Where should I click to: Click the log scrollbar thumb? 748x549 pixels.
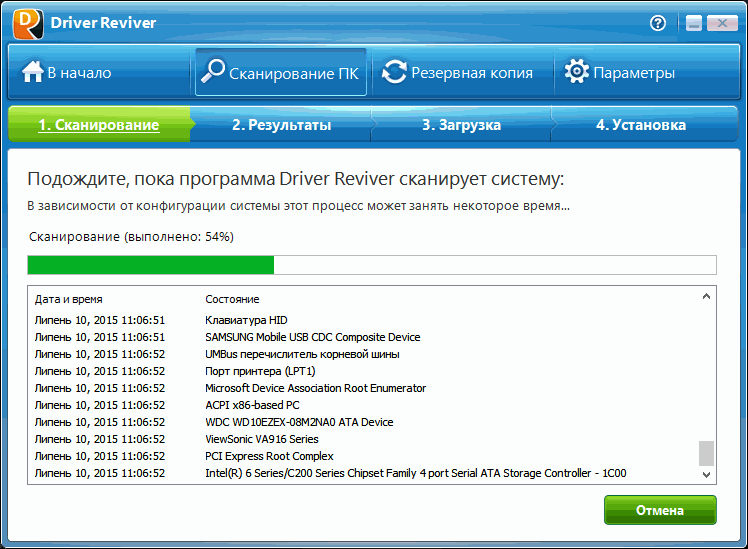(x=706, y=453)
